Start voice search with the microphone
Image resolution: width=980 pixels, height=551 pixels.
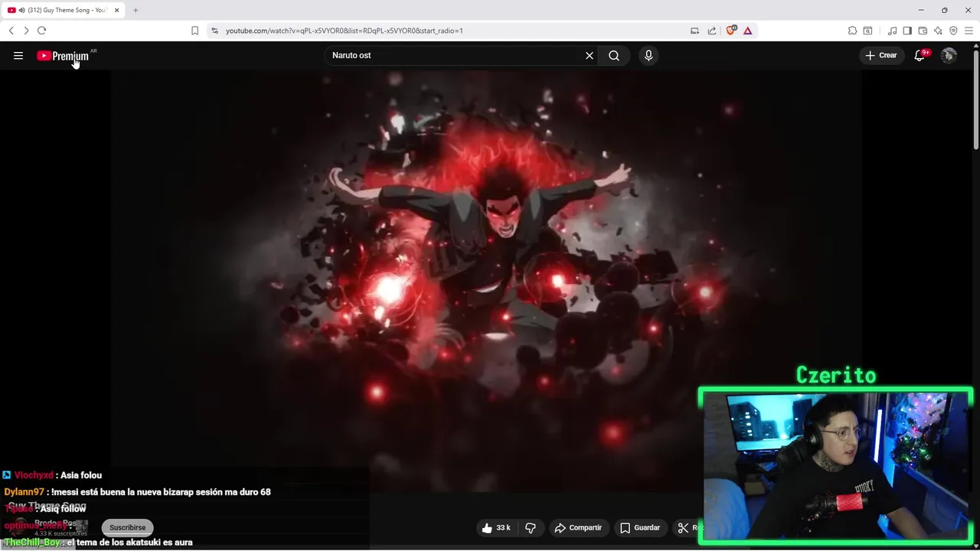tap(648, 55)
